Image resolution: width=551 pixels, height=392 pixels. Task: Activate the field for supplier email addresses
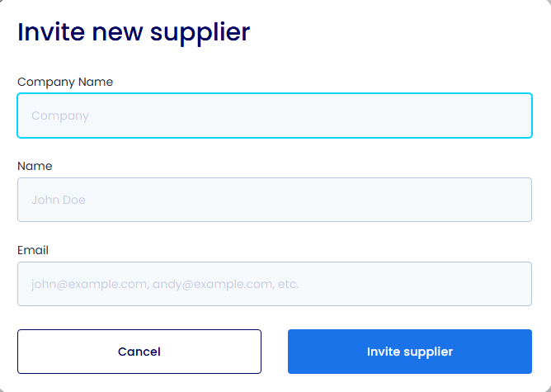(274, 284)
